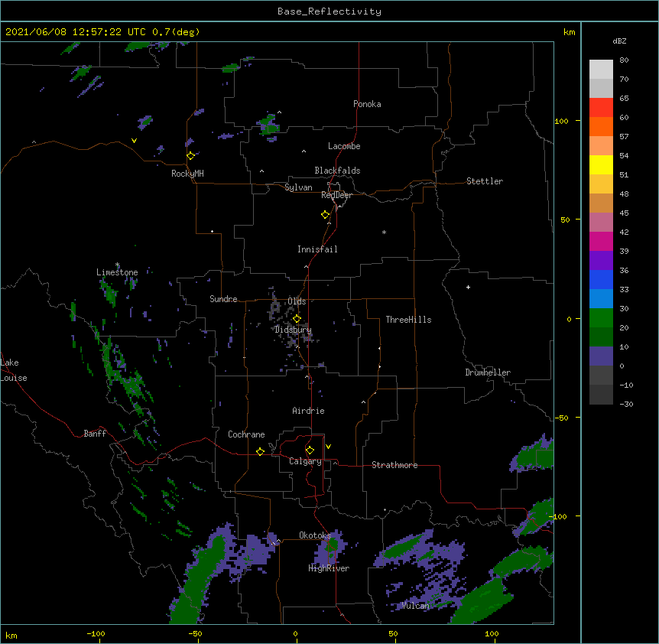Viewport: 659px width, 644px height.
Task: Click the 100 tick on the right axis
Action: coord(561,121)
